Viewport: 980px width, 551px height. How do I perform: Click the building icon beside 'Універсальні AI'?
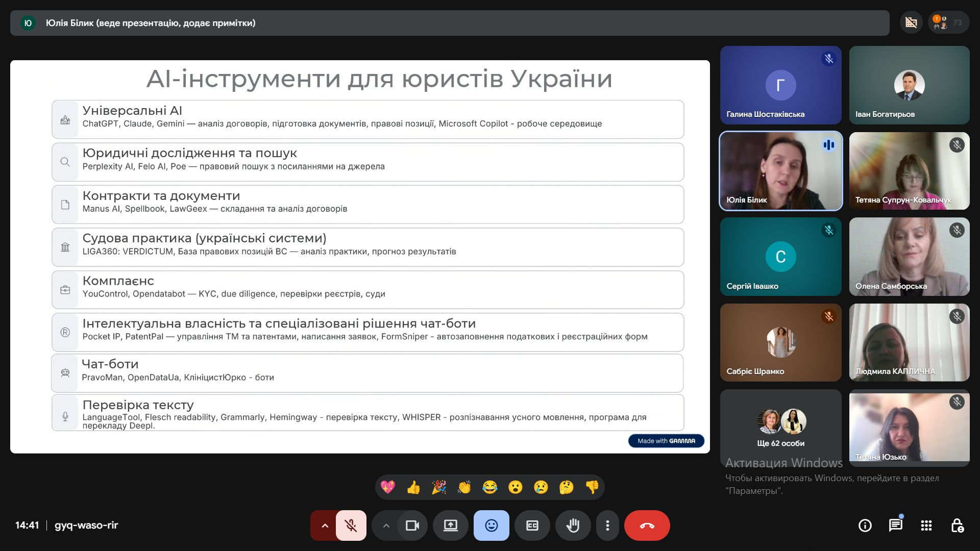coord(65,120)
